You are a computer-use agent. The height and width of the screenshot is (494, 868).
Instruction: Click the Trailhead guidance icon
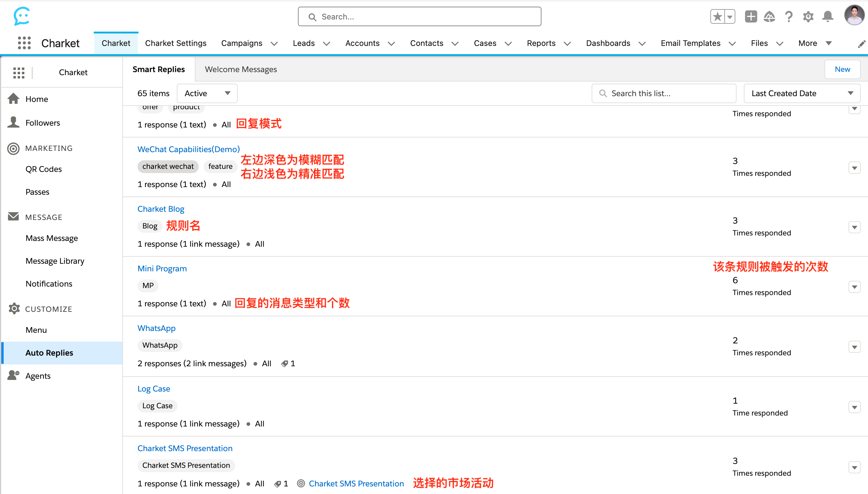tap(769, 17)
